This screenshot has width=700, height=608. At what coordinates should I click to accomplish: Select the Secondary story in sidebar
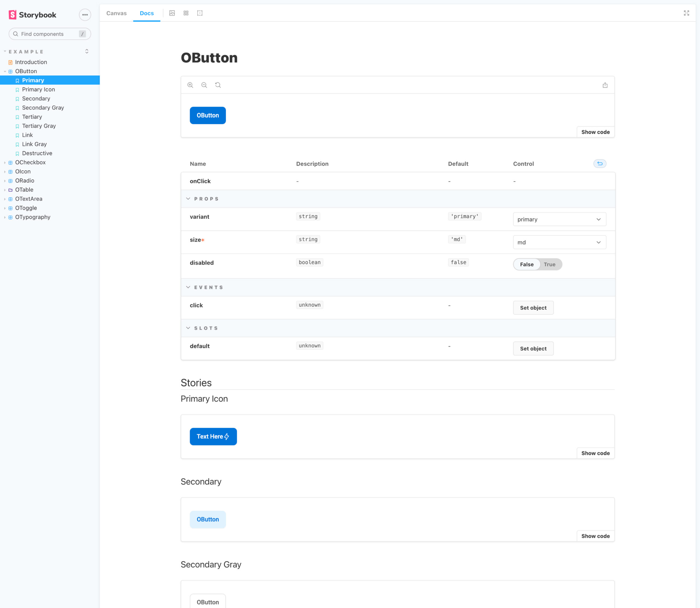pyautogui.click(x=36, y=99)
